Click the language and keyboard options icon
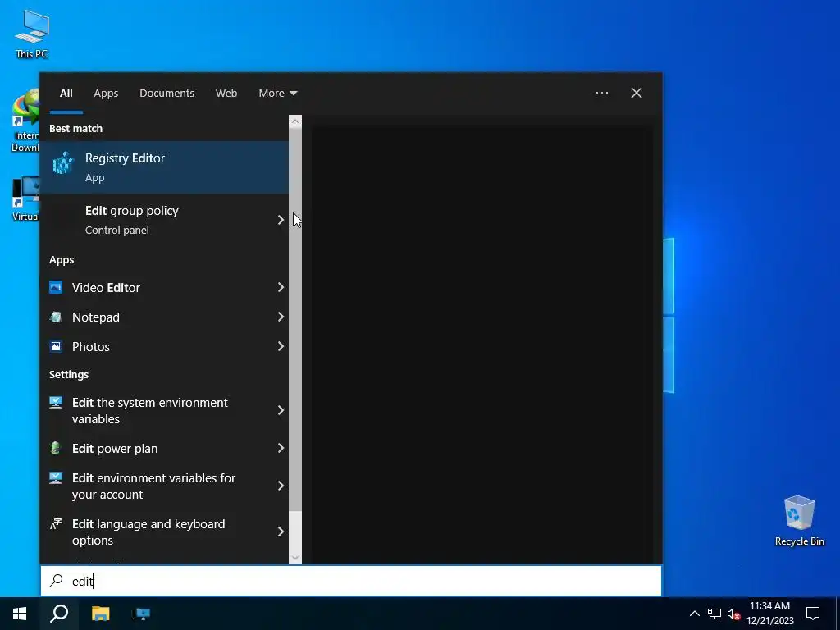 click(x=56, y=524)
